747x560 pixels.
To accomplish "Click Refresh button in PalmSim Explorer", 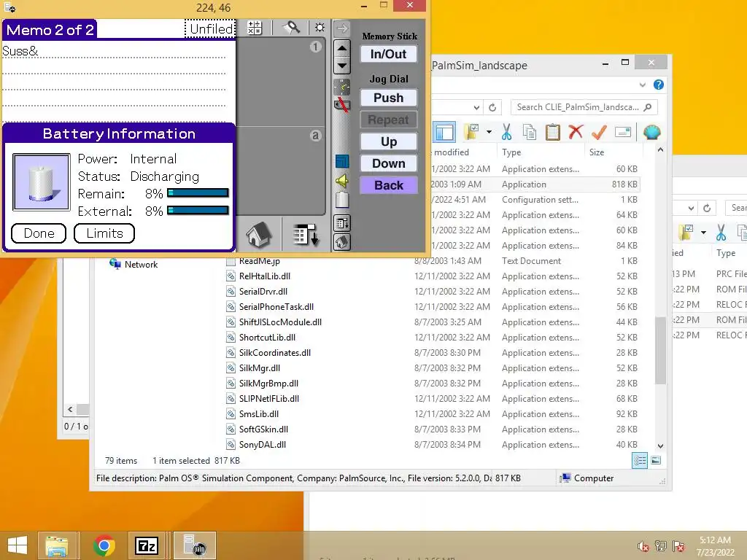I will [492, 108].
